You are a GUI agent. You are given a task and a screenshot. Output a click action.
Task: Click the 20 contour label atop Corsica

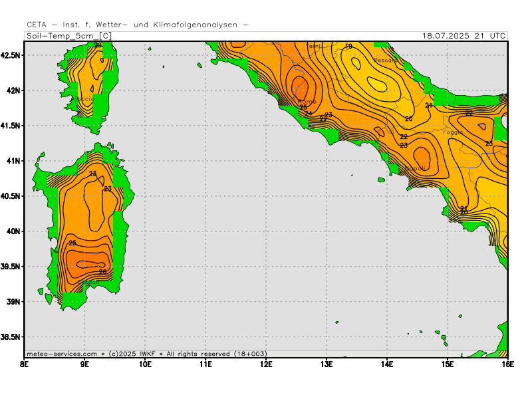point(98,45)
